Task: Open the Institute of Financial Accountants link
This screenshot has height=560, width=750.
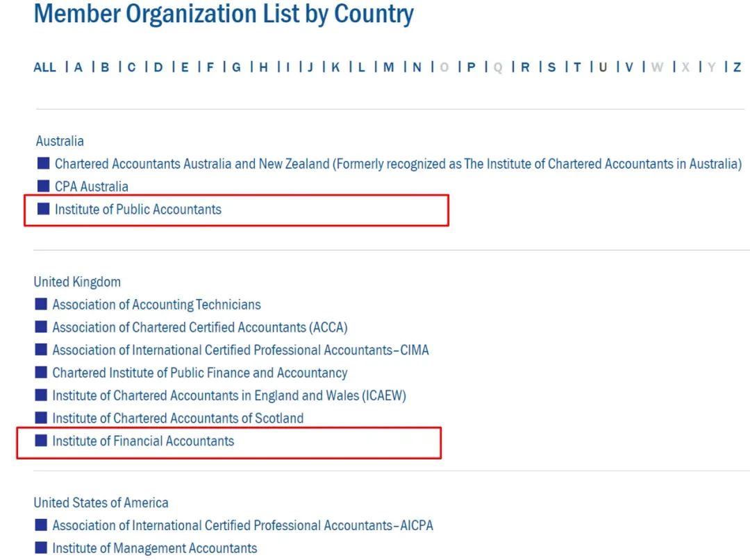Action: [x=143, y=441]
